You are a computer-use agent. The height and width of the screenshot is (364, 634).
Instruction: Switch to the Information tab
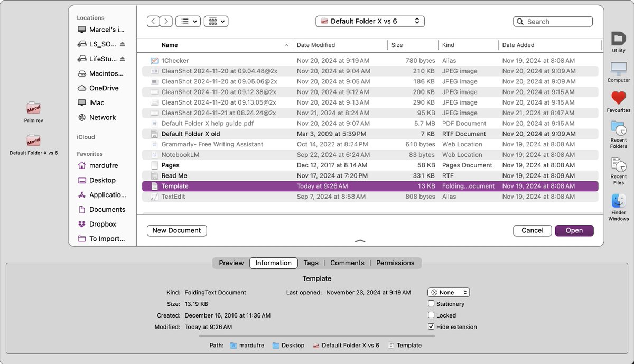pos(273,263)
